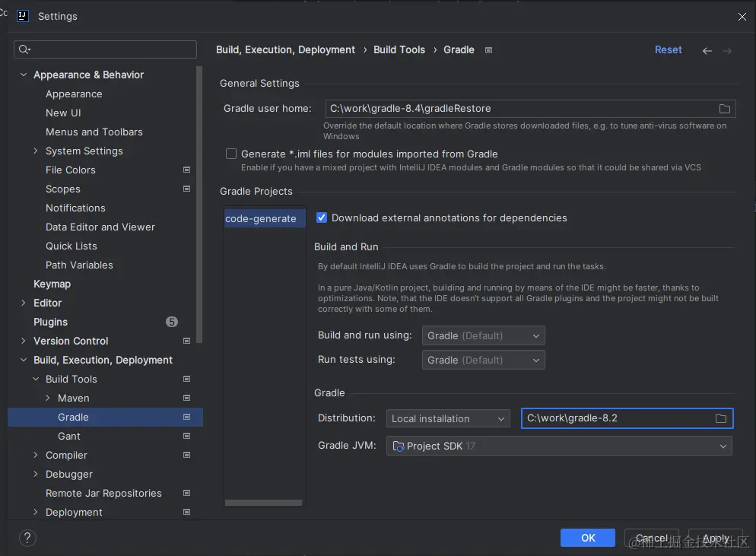Click the help question mark icon
The image size is (756, 556).
27,538
